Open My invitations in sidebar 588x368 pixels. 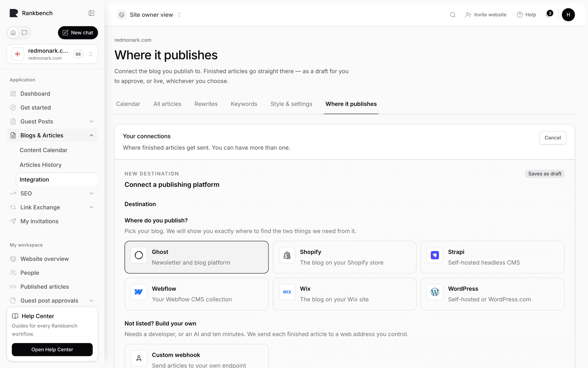[52, 221]
